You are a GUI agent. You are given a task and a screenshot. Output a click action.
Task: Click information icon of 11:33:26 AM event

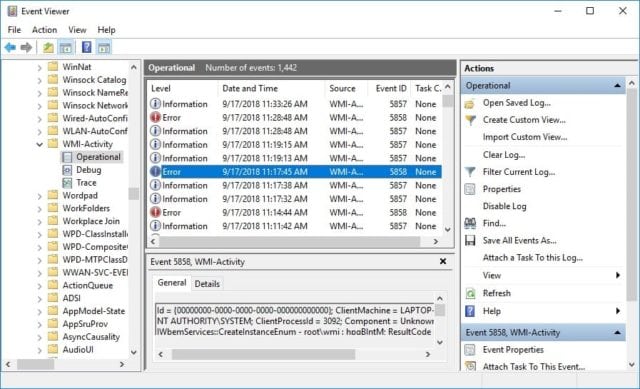[x=155, y=104]
